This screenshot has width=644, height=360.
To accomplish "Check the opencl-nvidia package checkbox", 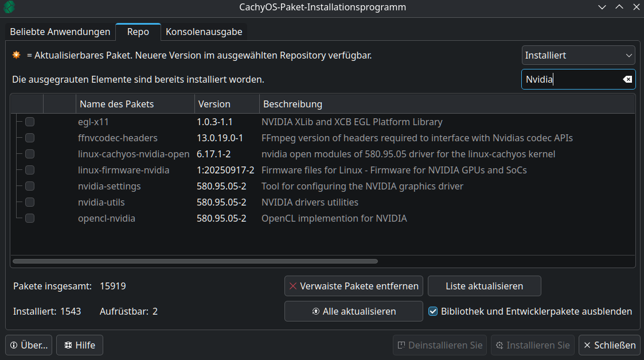I will [30, 218].
